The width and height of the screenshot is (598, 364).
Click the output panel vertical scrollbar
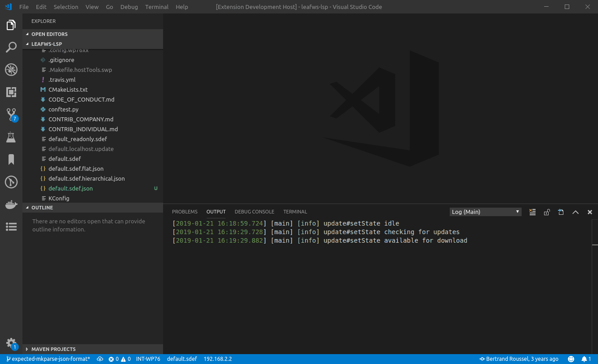pyautogui.click(x=595, y=287)
